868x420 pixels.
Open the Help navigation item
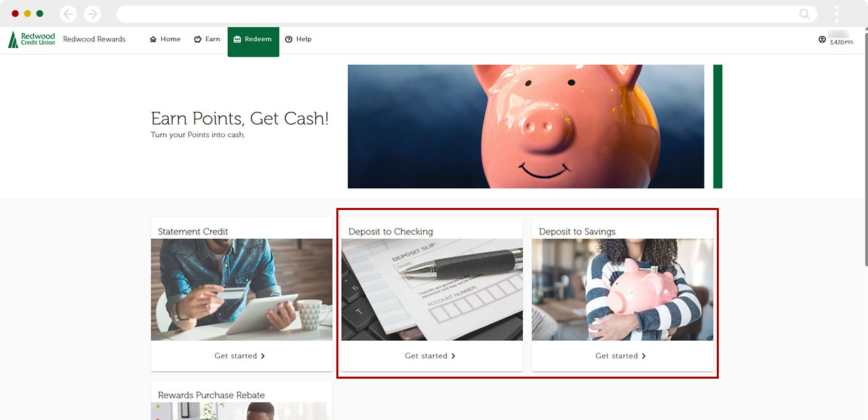298,39
